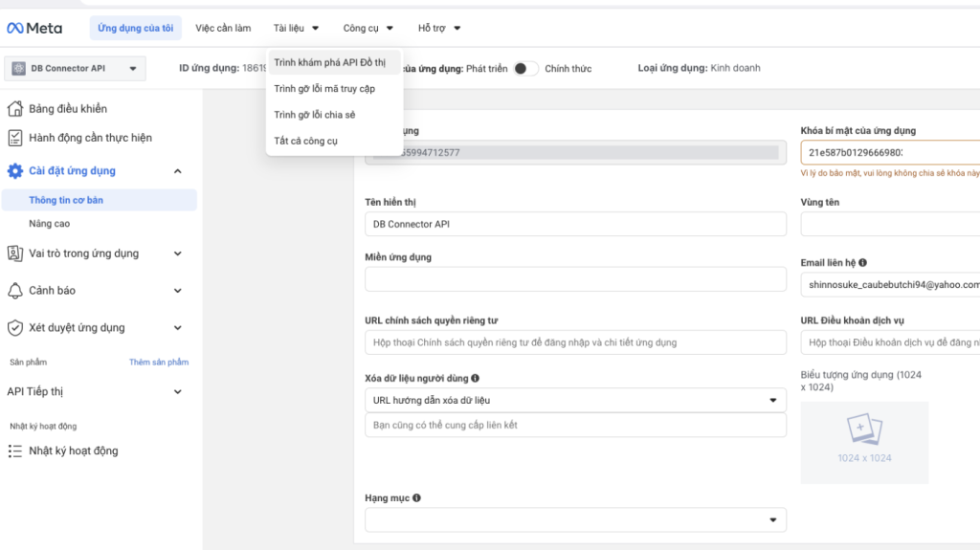Image resolution: width=980 pixels, height=550 pixels.
Task: Choose Trình gỡ lỗi mã truy cập
Action: point(324,89)
